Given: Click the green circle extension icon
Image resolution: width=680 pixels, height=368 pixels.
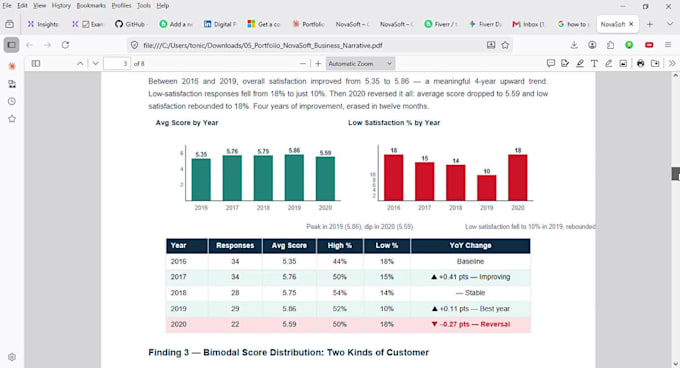Looking at the screenshot, I should (x=629, y=45).
